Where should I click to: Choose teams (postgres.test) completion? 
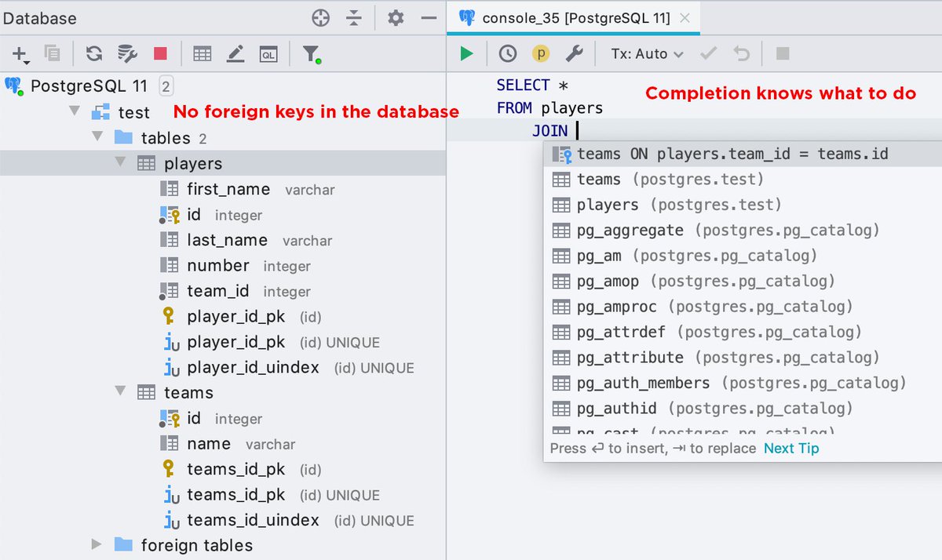tap(743, 179)
